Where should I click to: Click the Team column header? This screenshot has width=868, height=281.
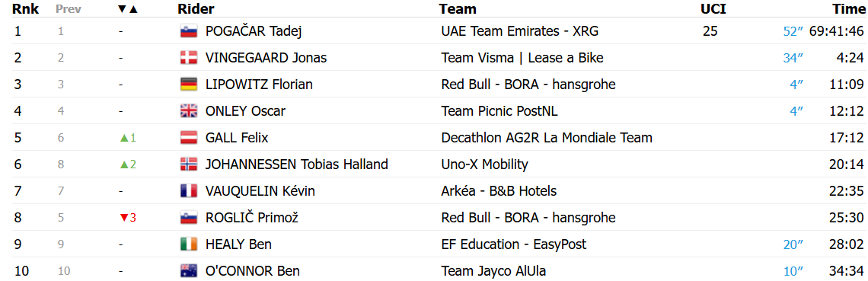point(458,9)
